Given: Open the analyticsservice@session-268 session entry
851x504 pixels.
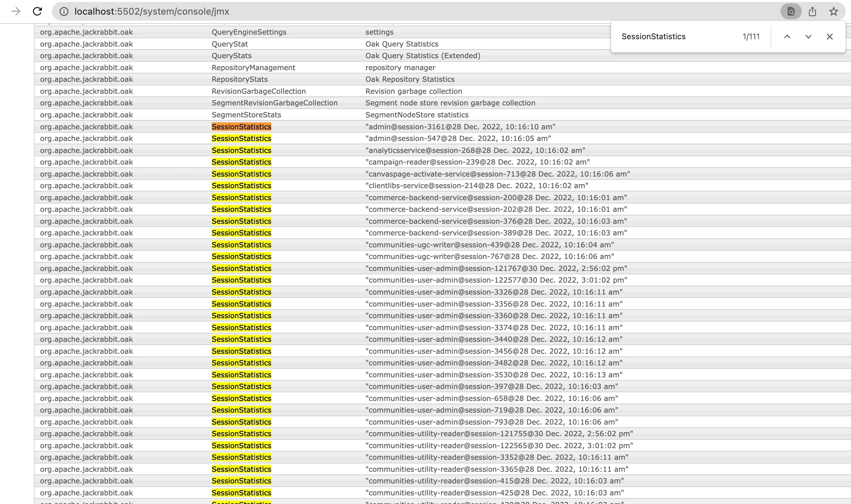Looking at the screenshot, I should click(475, 151).
